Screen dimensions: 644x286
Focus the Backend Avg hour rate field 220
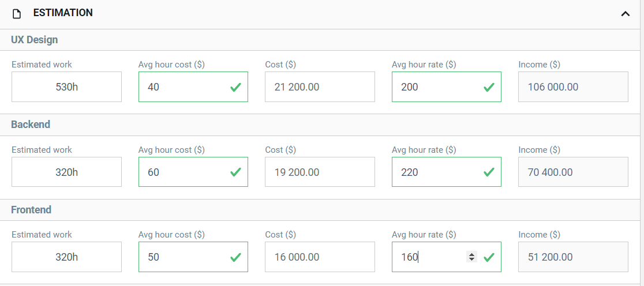pos(447,172)
